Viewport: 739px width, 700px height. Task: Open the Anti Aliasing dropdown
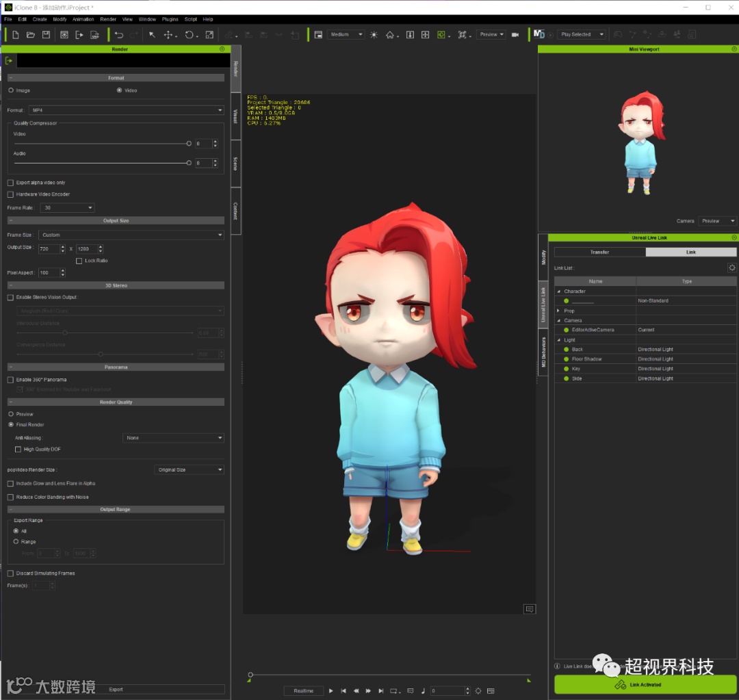click(173, 438)
